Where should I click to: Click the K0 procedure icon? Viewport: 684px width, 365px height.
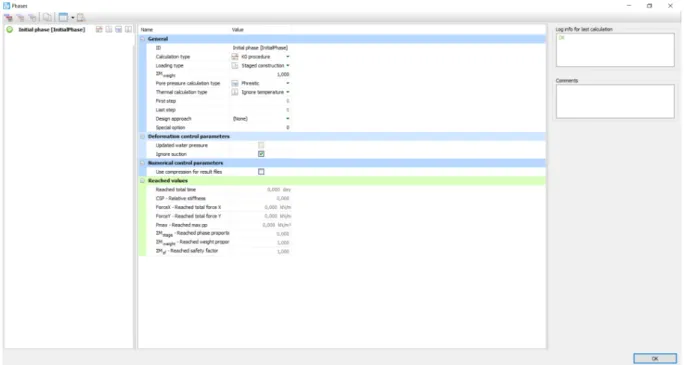pyautogui.click(x=235, y=57)
